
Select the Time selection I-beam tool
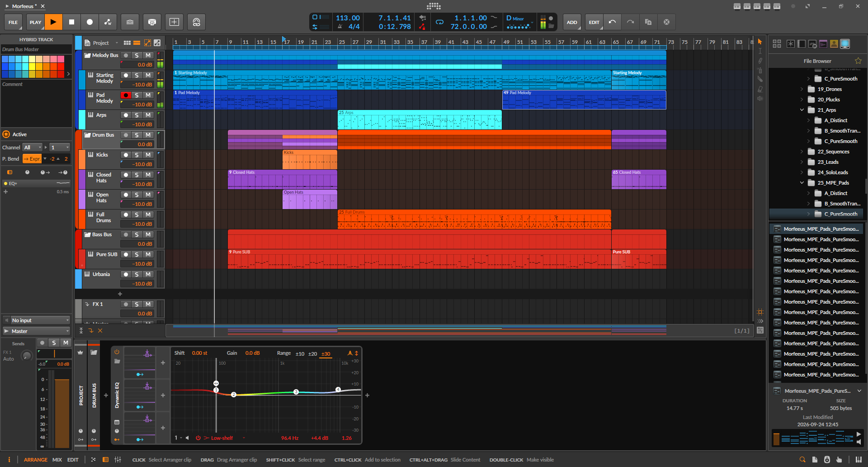coord(760,51)
